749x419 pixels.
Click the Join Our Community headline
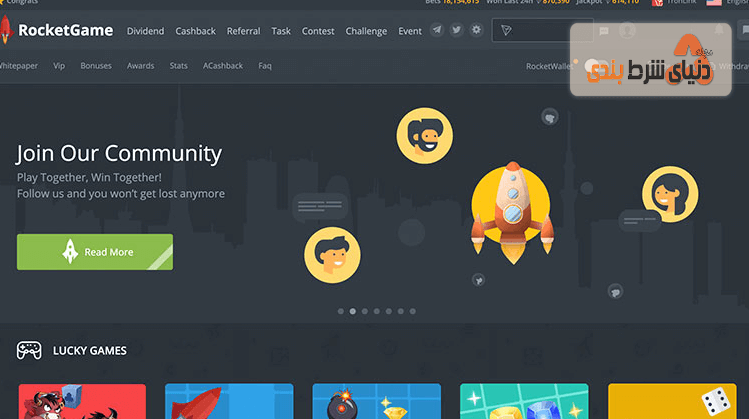[x=119, y=154]
